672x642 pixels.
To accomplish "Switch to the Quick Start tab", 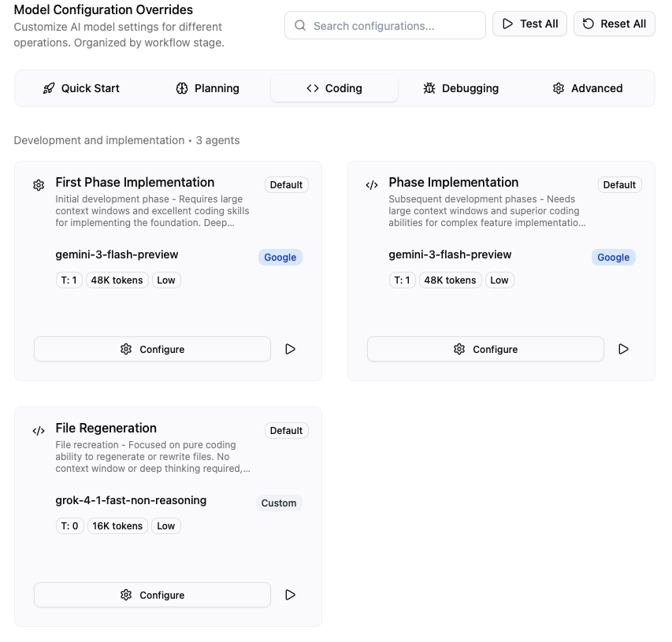I will click(81, 88).
